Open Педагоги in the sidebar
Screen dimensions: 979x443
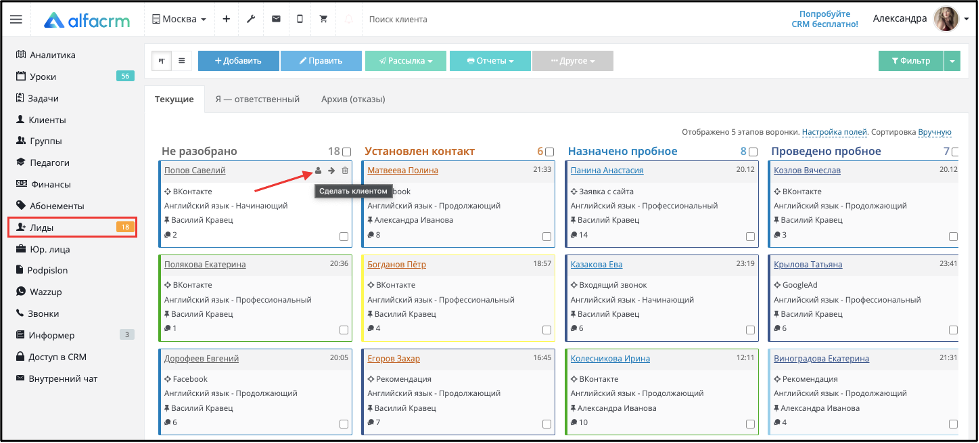(x=49, y=163)
